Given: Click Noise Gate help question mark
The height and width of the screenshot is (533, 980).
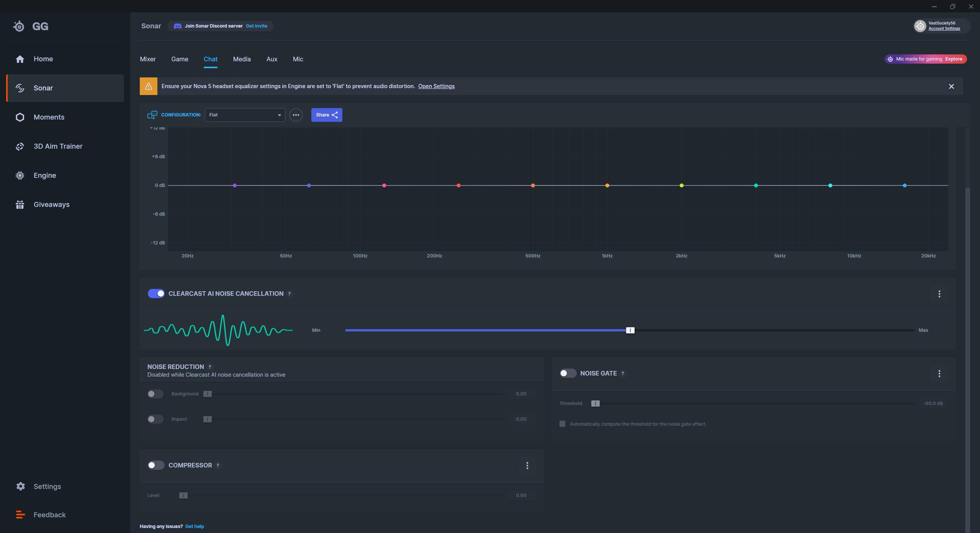Looking at the screenshot, I should click(623, 374).
